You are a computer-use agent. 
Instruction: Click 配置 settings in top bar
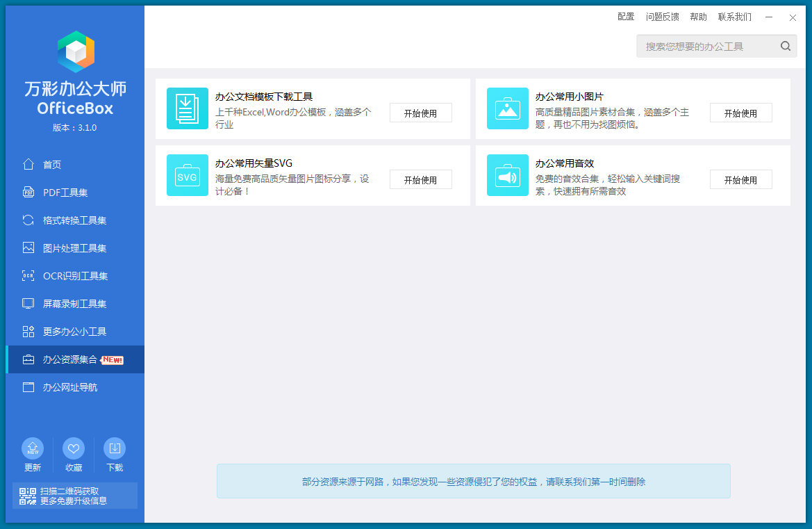coord(626,17)
